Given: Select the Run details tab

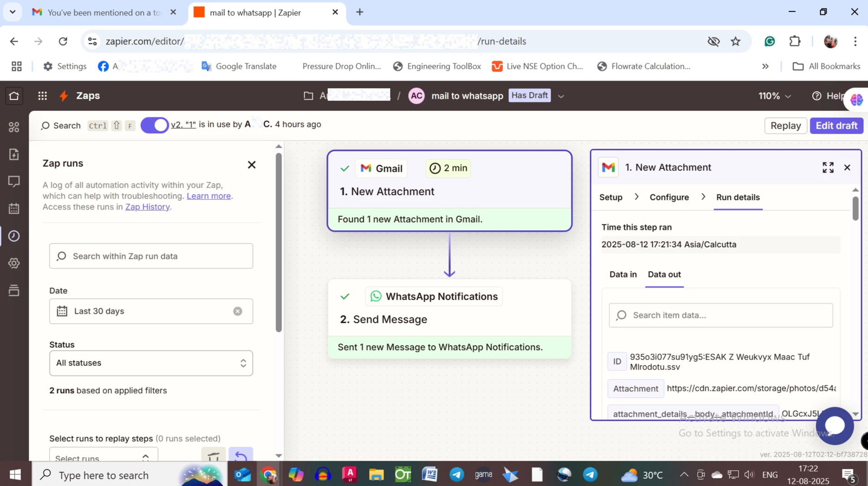Looking at the screenshot, I should 738,197.
